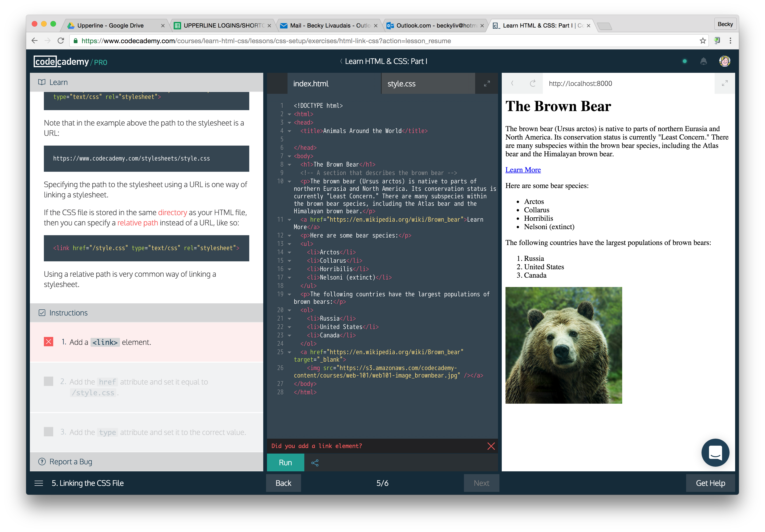765x532 pixels.
Task: Close the Outlook.com tab
Action: 482,26
